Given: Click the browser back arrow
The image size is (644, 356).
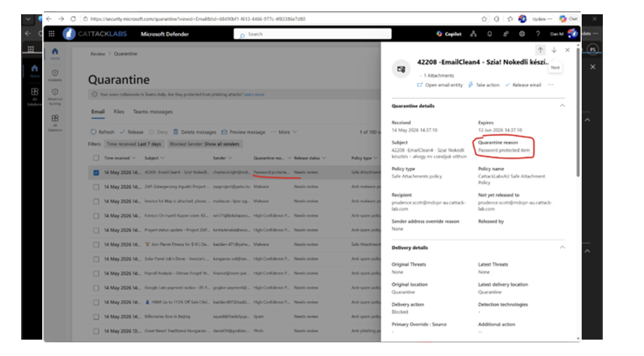Looking at the screenshot, I should [x=49, y=18].
